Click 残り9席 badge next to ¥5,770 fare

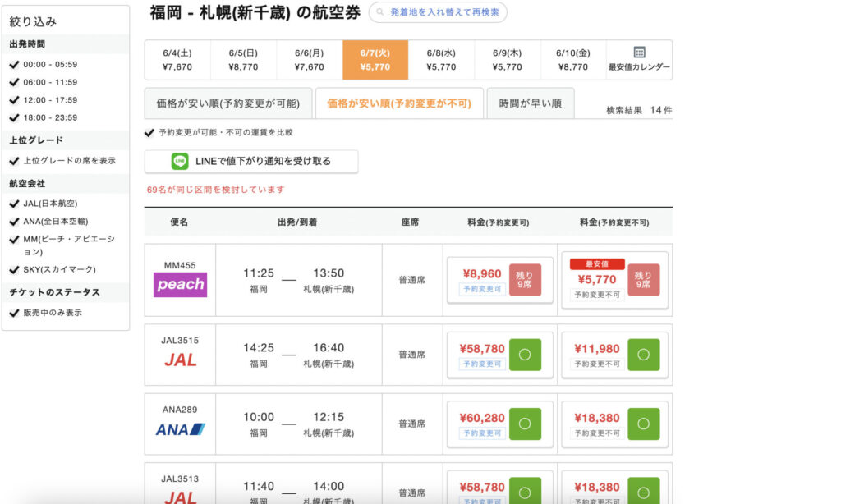644,279
